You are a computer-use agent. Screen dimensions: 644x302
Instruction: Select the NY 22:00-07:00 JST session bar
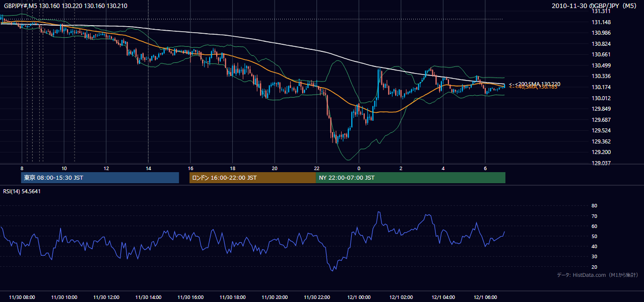click(x=411, y=178)
